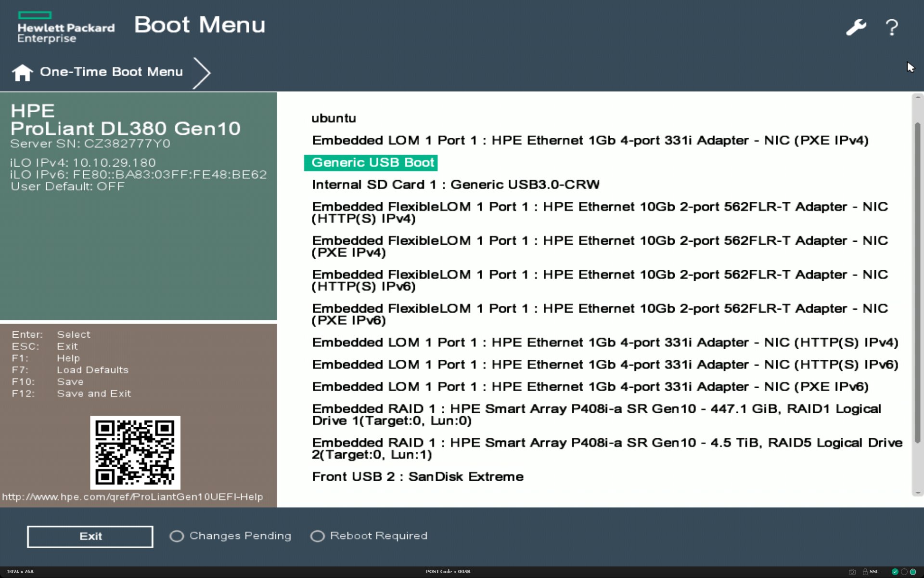Select Embedded LOM 331i PXE IPv4 entry
The width and height of the screenshot is (924, 578).
coord(590,141)
